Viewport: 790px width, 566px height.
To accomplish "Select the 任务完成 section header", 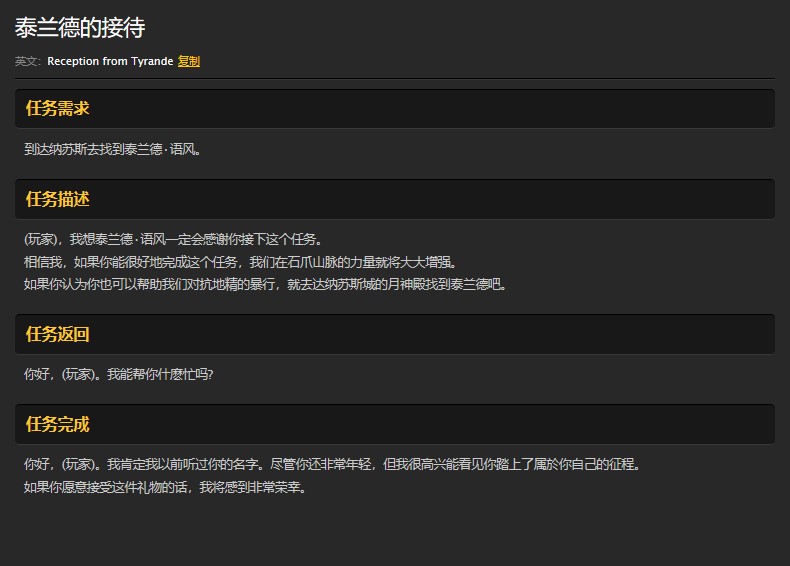I will (58, 424).
